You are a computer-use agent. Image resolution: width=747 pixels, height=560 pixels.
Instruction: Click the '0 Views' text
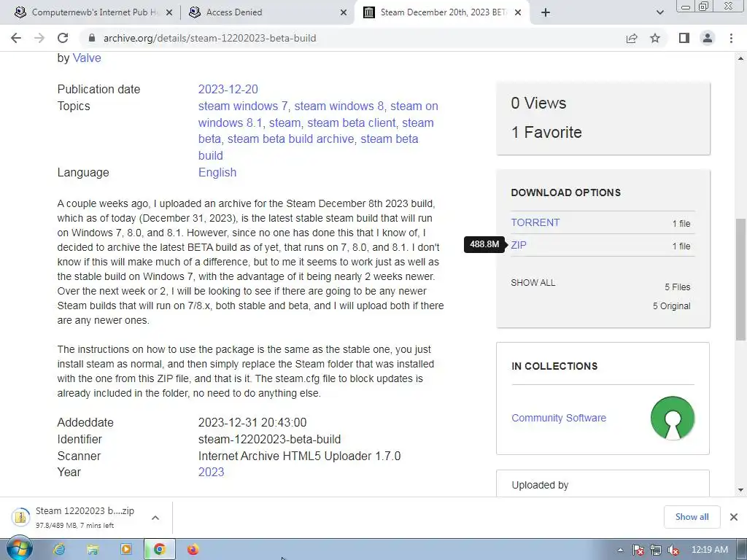point(539,103)
